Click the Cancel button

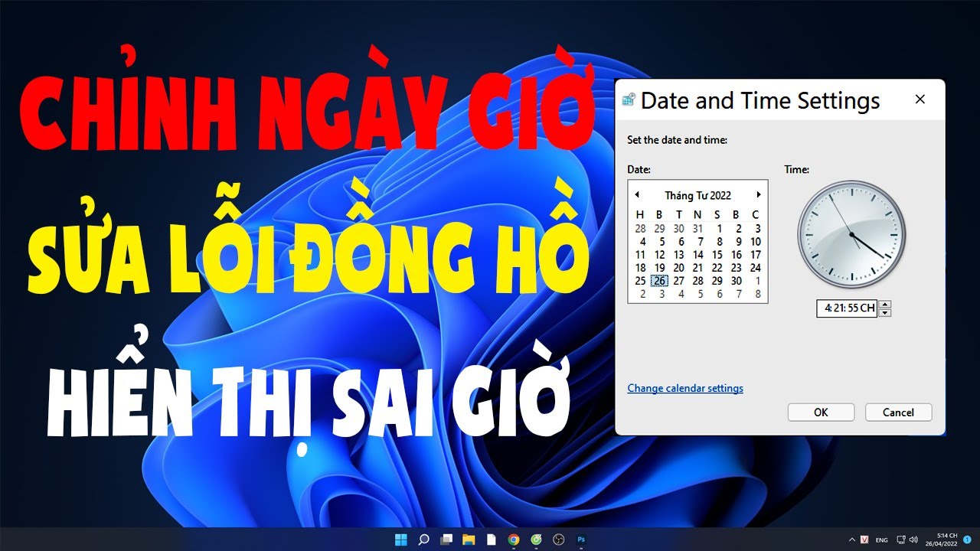pyautogui.click(x=898, y=412)
